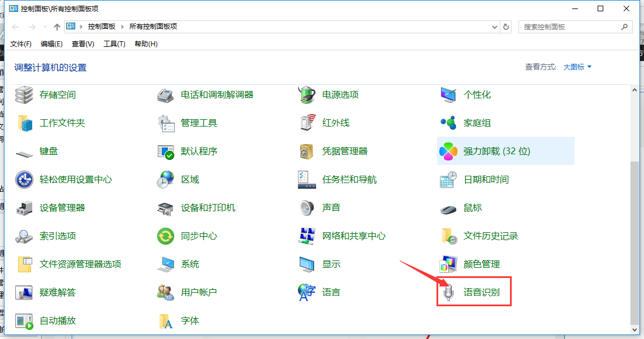644x339 pixels.
Task: Open the 系统 system icon
Action: point(166,265)
